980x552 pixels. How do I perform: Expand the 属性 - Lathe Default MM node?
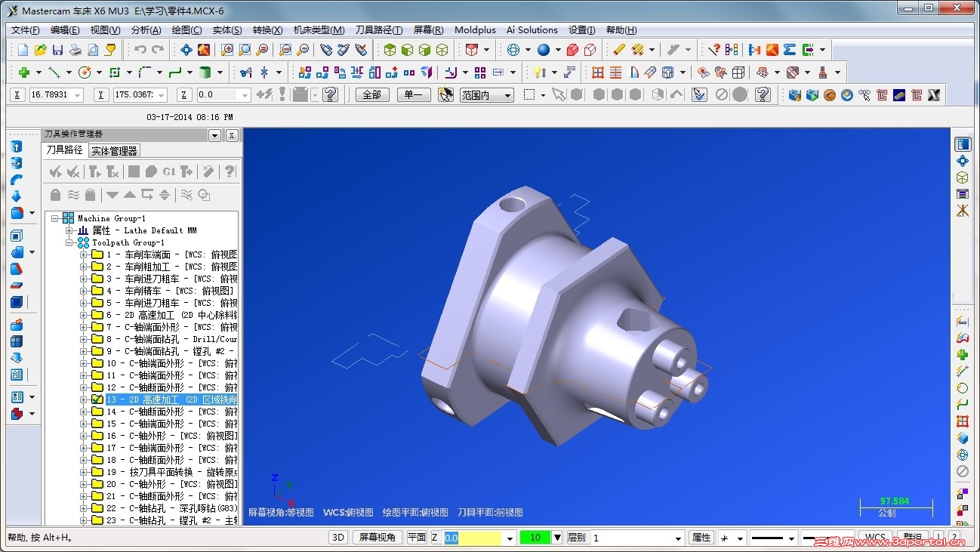(x=69, y=230)
